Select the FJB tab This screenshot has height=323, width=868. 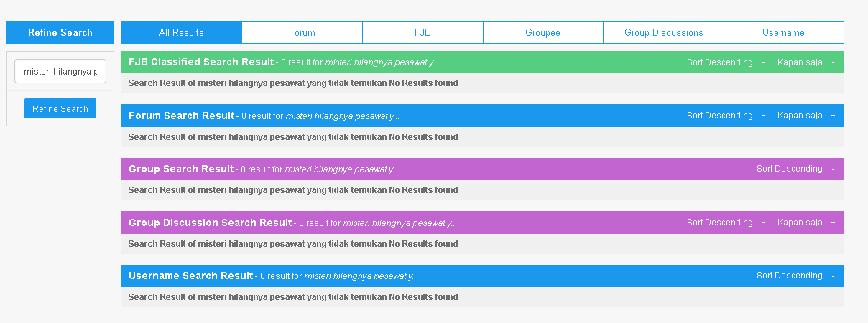[x=423, y=32]
